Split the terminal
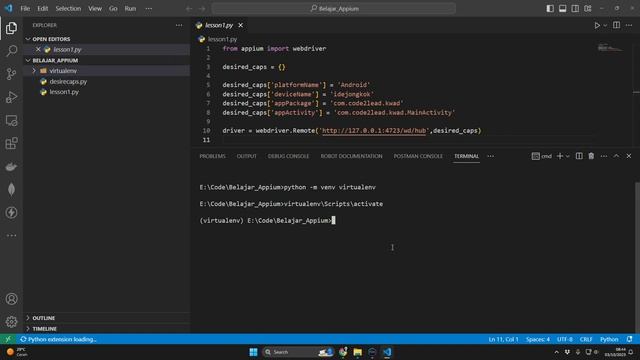 point(579,156)
